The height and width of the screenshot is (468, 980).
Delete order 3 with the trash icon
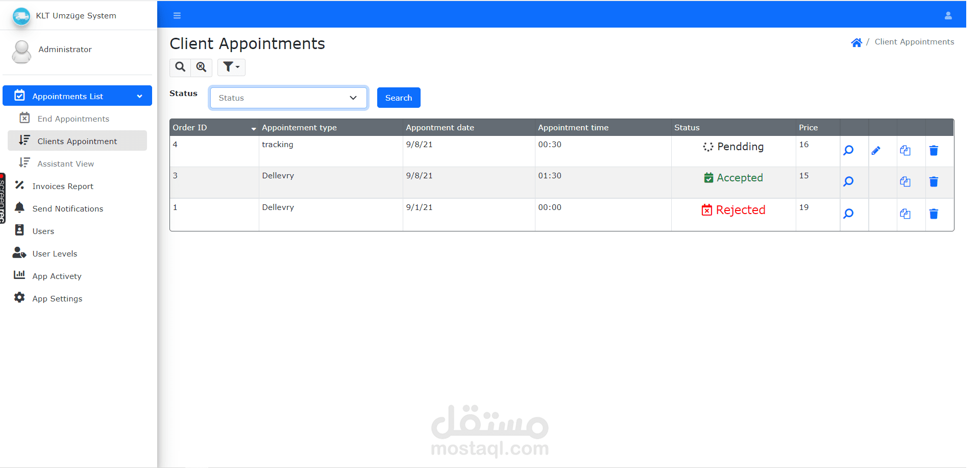point(934,181)
